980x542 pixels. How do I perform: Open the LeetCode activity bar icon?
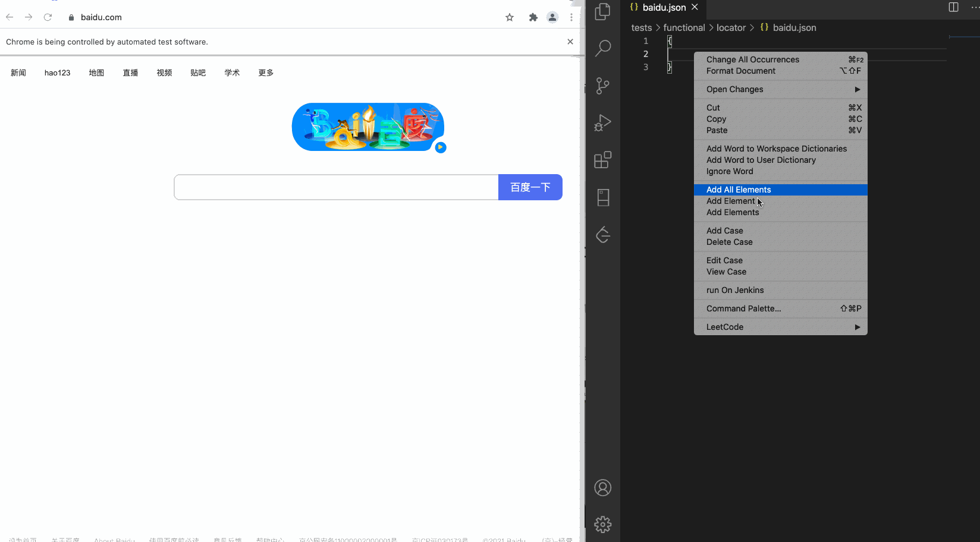[x=602, y=235]
